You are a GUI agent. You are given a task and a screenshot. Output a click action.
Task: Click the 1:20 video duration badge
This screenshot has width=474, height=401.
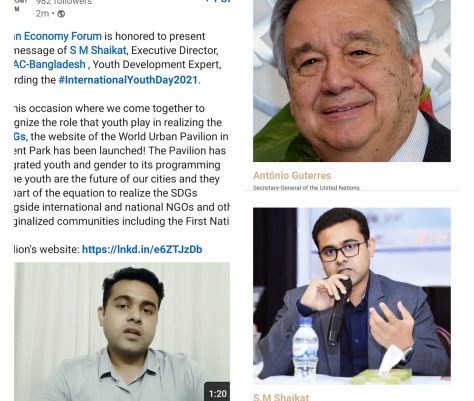(x=217, y=394)
